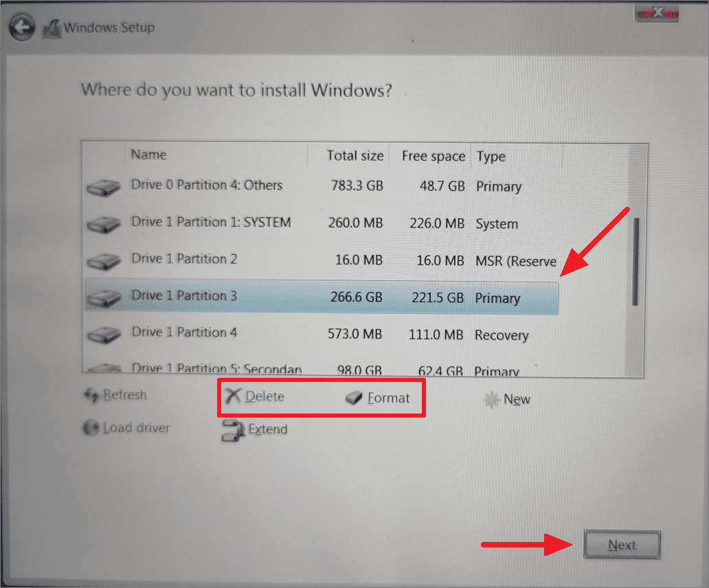Click the partition list scrollbar thumb
Viewport: 709px width, 588px height.
click(635, 262)
